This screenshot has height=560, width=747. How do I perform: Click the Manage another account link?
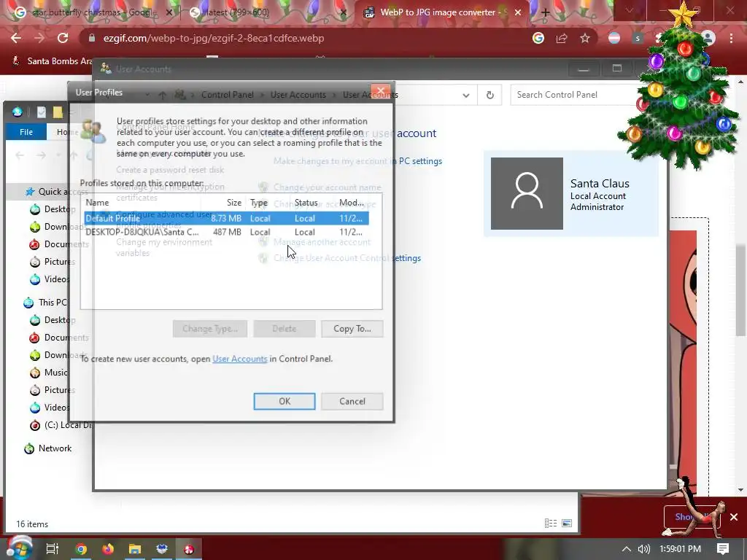tap(322, 242)
